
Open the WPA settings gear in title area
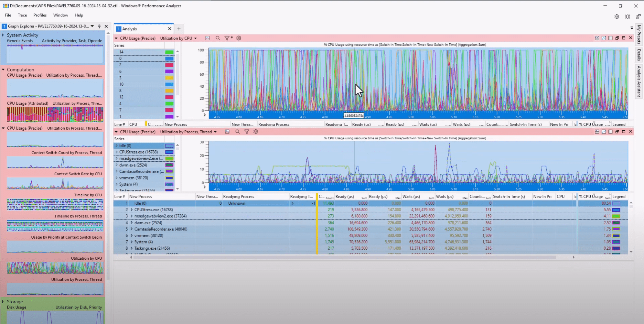(x=617, y=16)
